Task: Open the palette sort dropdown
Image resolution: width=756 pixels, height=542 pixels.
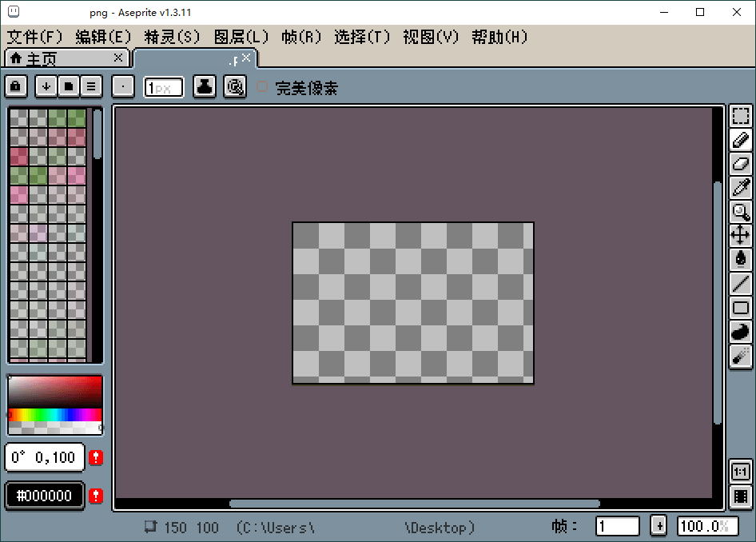Action: pos(46,86)
